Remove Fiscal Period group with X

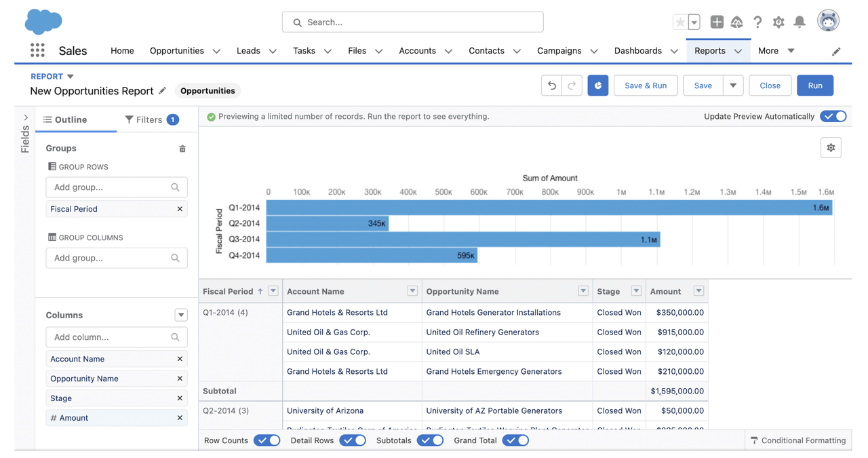pos(180,209)
